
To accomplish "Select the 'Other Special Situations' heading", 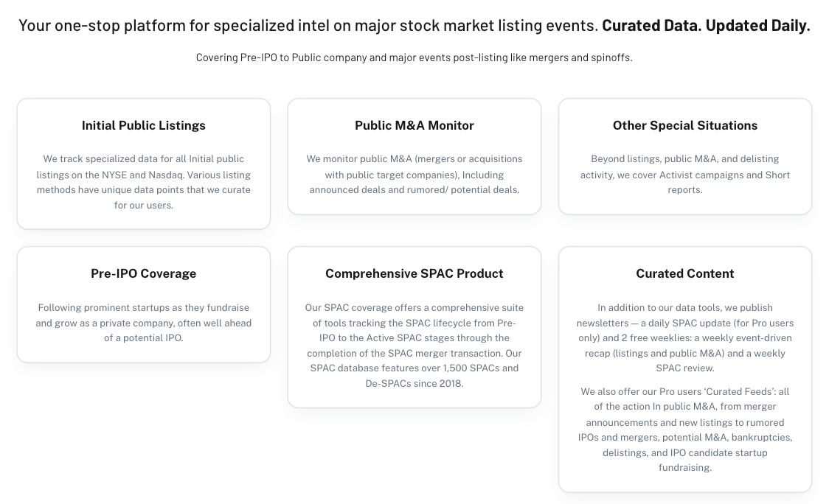I will (x=684, y=125).
